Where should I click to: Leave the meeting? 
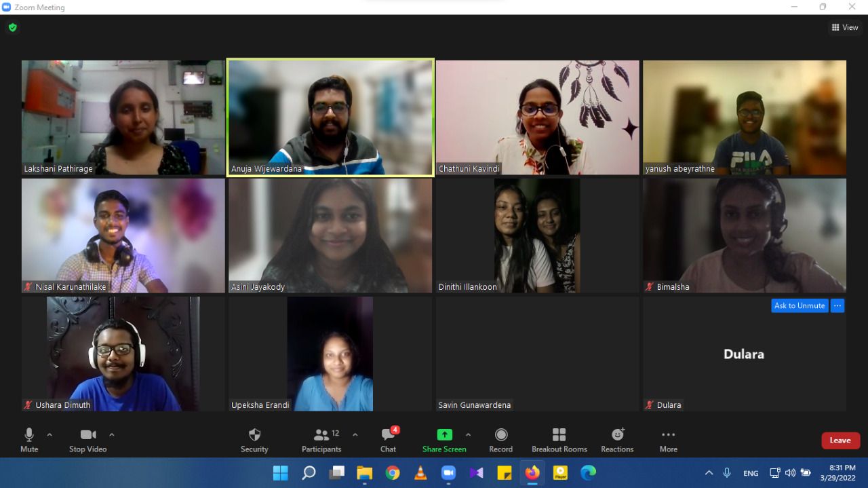pyautogui.click(x=840, y=440)
